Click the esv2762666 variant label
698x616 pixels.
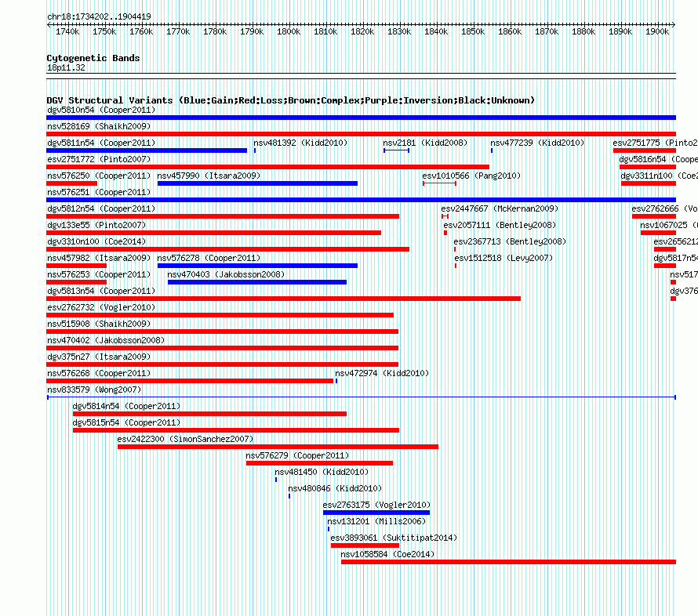[664, 208]
